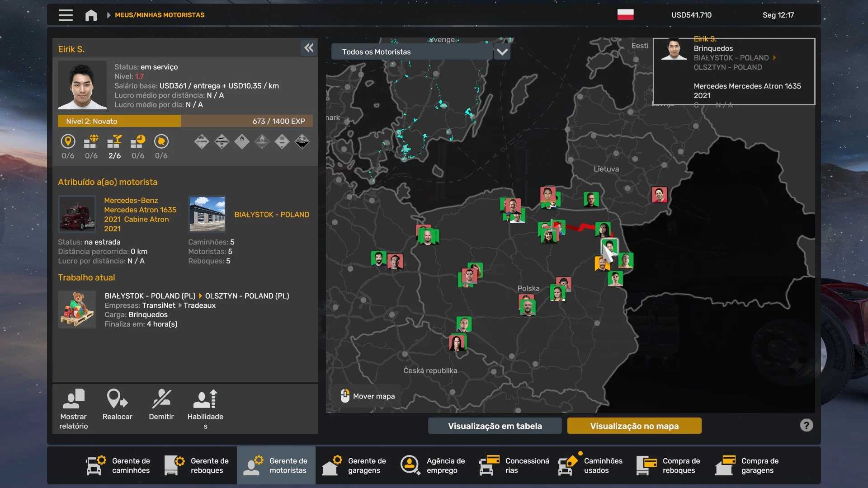The height and width of the screenshot is (488, 868).
Task: Click the Nível 2 Novato experience bar
Action: tap(185, 121)
